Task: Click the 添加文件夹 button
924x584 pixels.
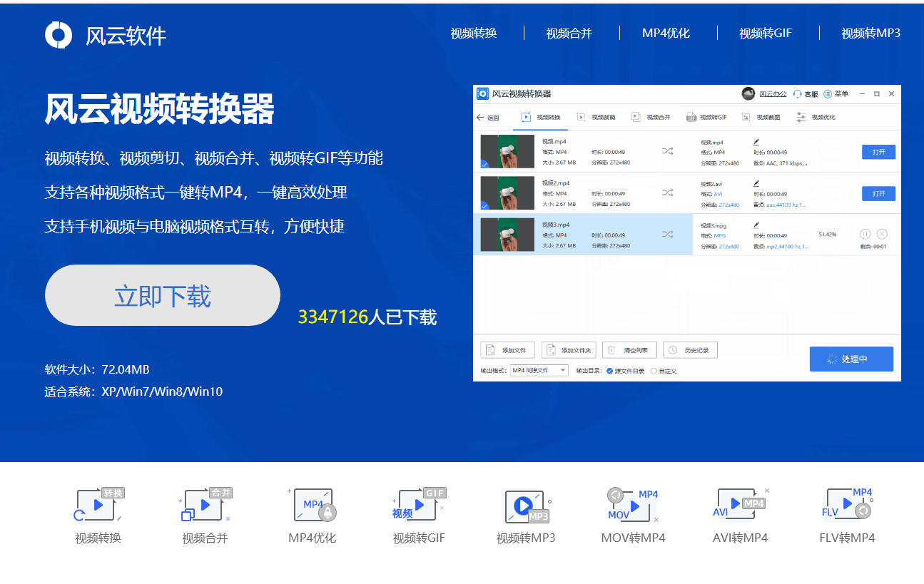Action: click(x=569, y=350)
